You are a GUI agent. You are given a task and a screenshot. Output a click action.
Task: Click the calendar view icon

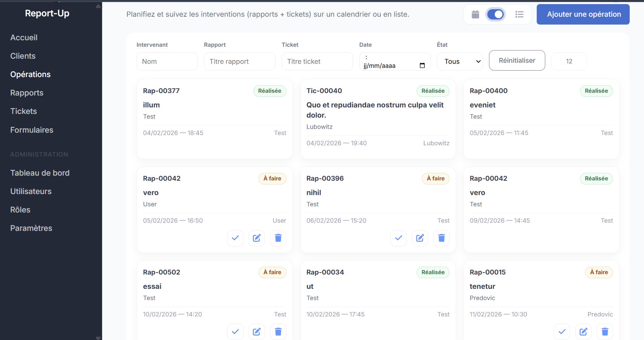pyautogui.click(x=475, y=14)
